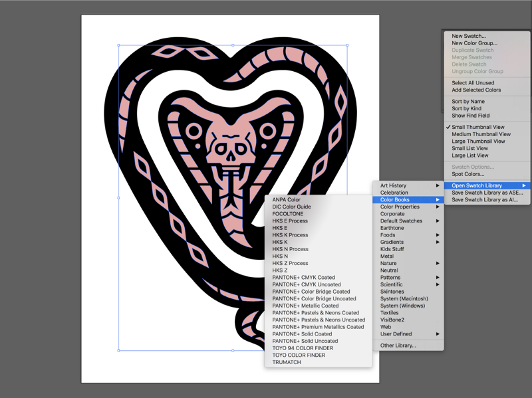Choose Save Swatch Library as ASE...
The width and height of the screenshot is (532, 398).
click(487, 193)
